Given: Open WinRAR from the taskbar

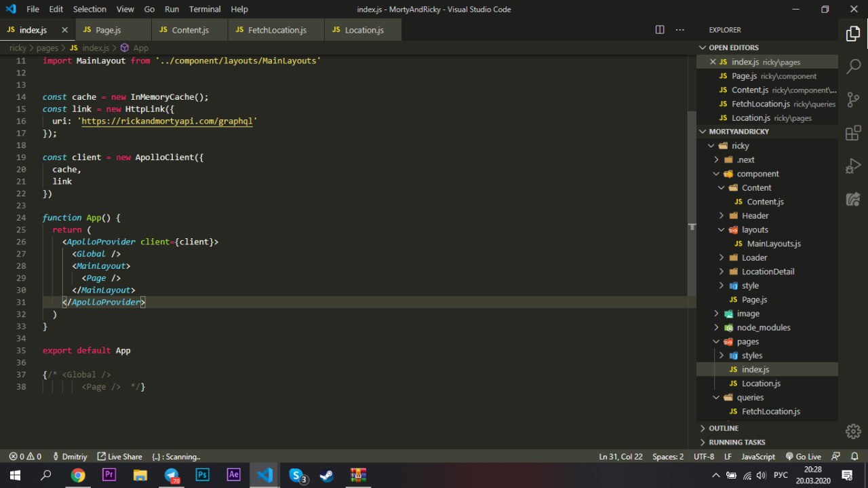Looking at the screenshot, I should pyautogui.click(x=359, y=475).
